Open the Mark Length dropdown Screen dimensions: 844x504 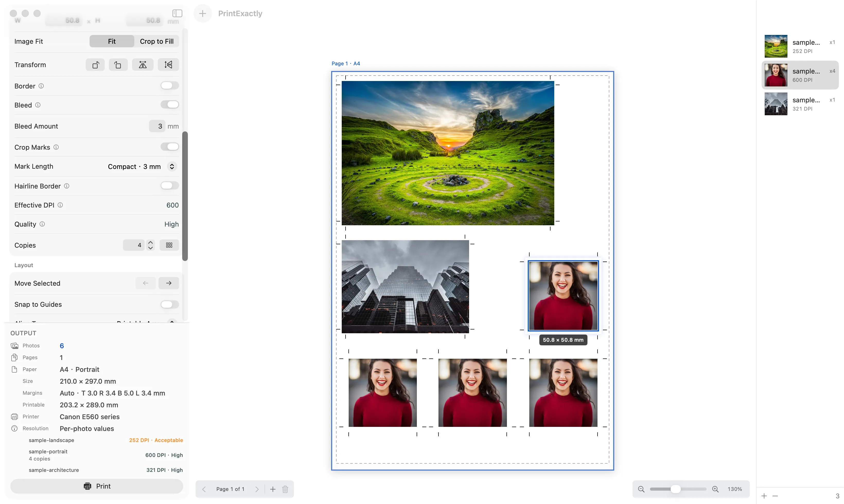tap(142, 166)
